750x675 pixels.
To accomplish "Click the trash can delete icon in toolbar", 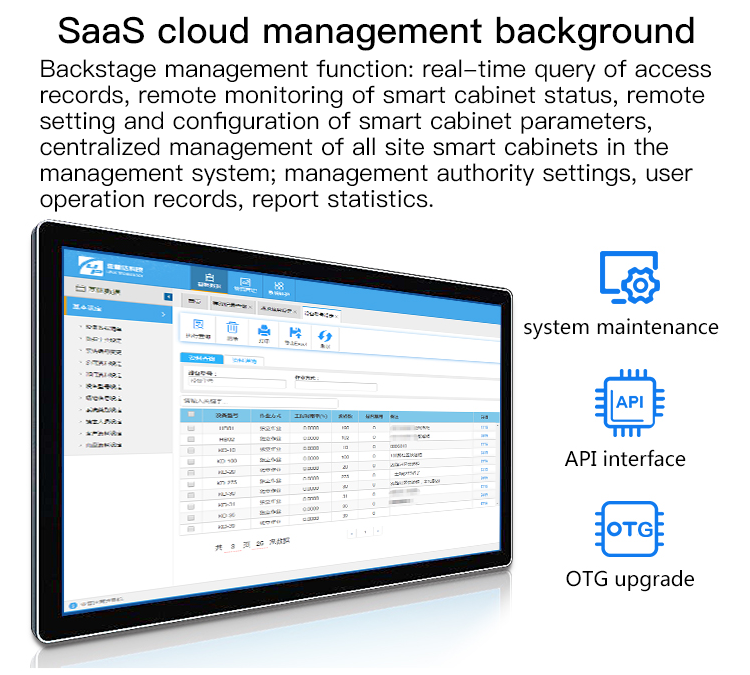I will coord(232,327).
